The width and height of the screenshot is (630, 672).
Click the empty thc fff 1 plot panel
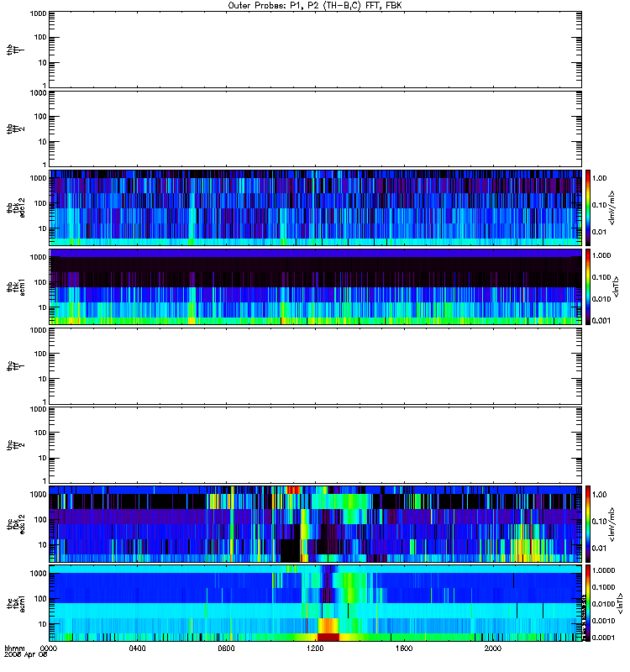316,366
